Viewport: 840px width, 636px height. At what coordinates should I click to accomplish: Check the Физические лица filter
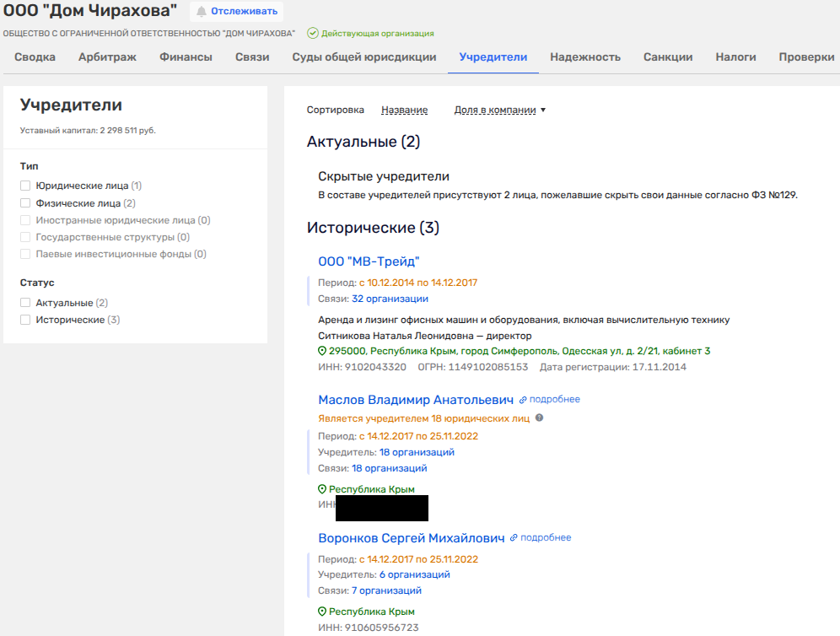[x=25, y=203]
